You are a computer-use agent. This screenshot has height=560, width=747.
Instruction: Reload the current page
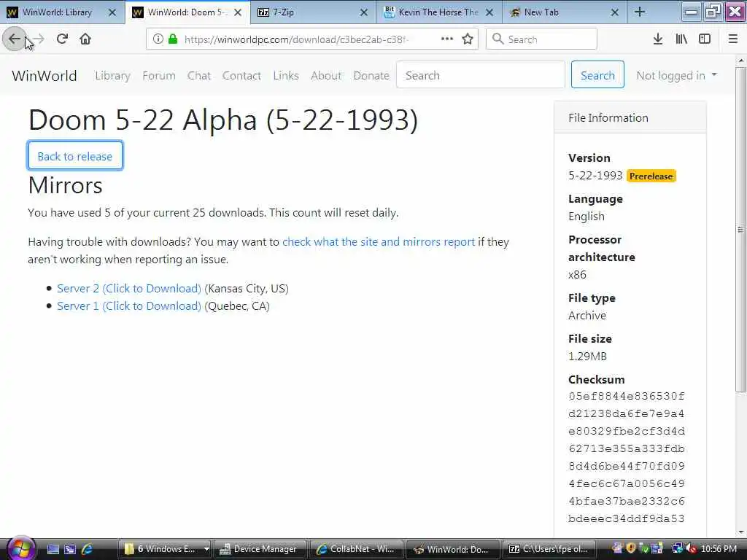click(x=62, y=39)
